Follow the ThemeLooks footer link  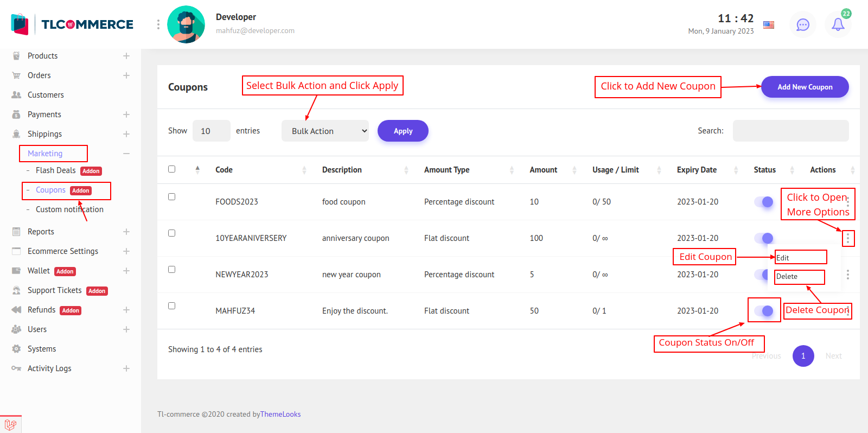point(280,414)
